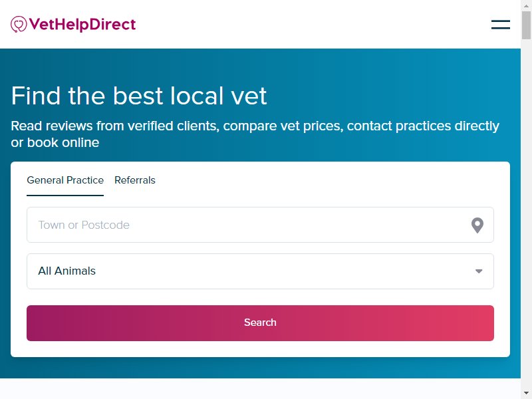The image size is (532, 399).
Task: Click the 'Find the best local vet' heading
Action: coord(139,96)
